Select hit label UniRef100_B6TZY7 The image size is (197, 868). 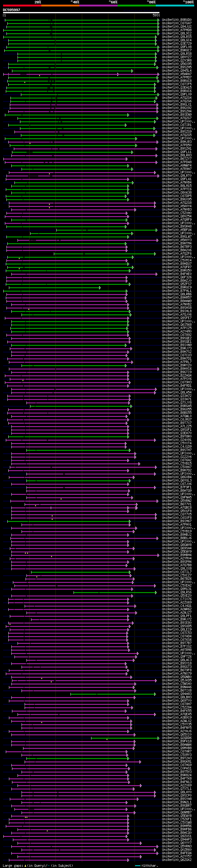177,159
